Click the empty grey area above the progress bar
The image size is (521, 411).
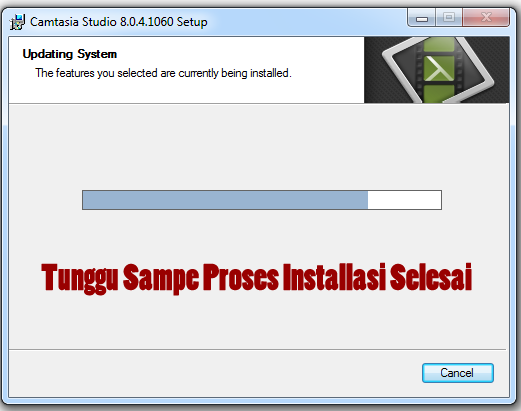pyautogui.click(x=259, y=147)
